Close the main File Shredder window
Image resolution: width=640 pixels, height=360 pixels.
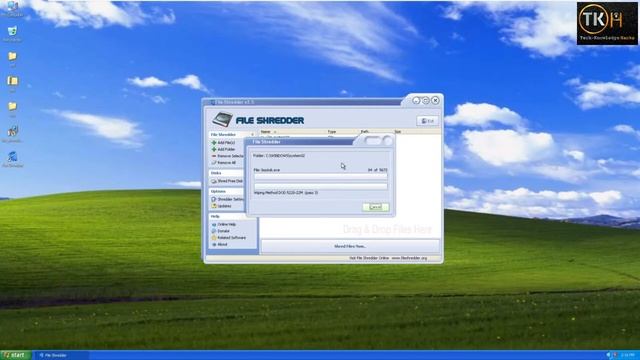[436, 100]
